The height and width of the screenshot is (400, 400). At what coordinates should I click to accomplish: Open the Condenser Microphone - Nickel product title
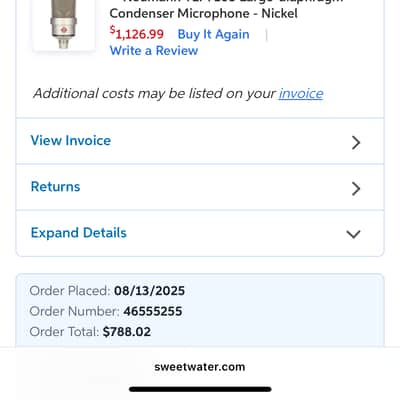pos(203,13)
